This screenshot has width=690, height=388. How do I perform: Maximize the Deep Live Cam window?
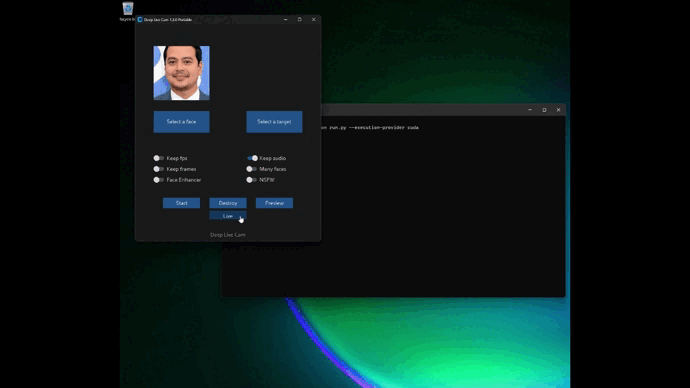pos(300,19)
